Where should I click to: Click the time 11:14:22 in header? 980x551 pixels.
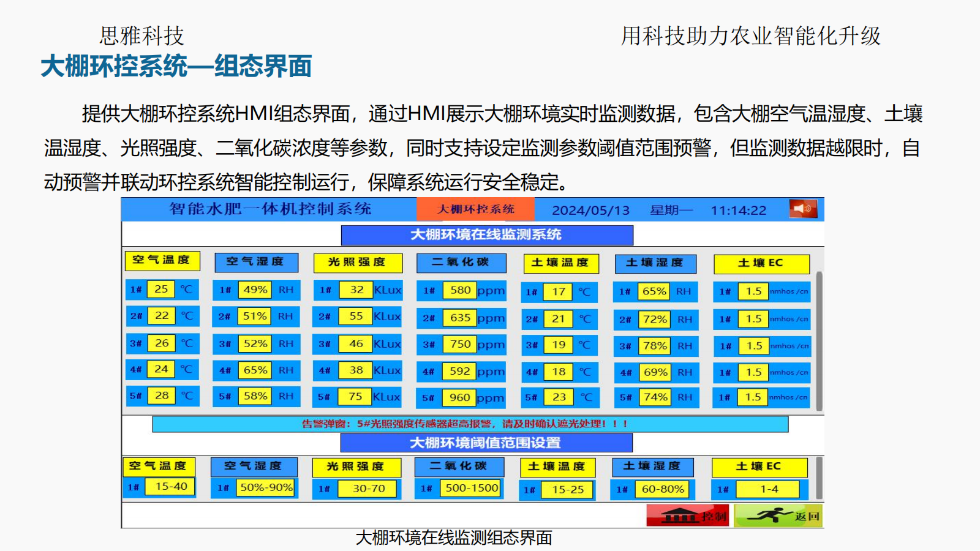(x=738, y=210)
